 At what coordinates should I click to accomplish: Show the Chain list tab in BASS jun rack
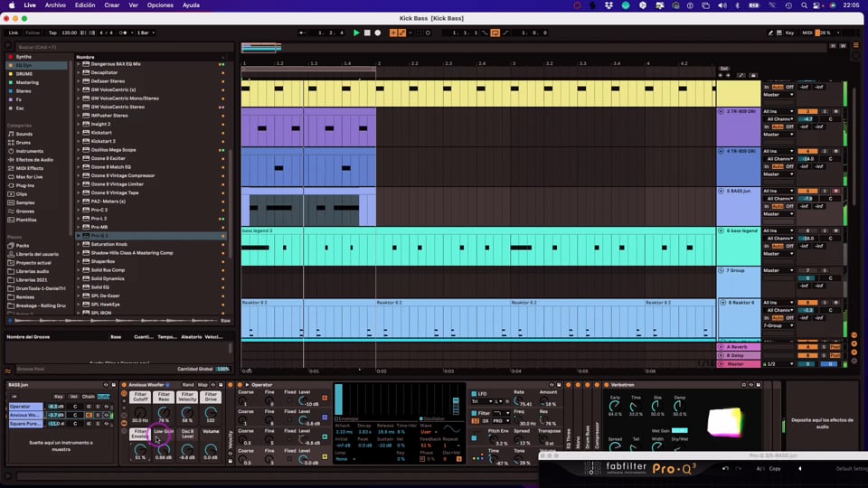[88, 396]
